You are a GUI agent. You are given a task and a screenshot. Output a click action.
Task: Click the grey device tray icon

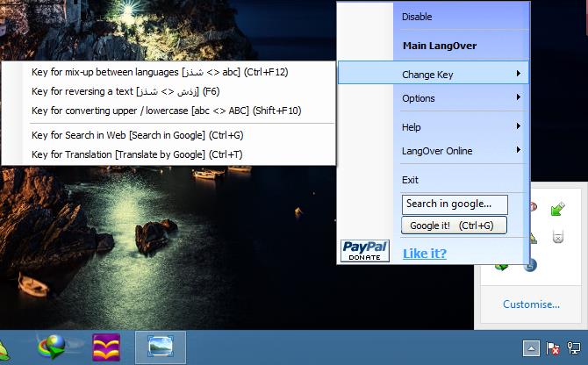[556, 236]
